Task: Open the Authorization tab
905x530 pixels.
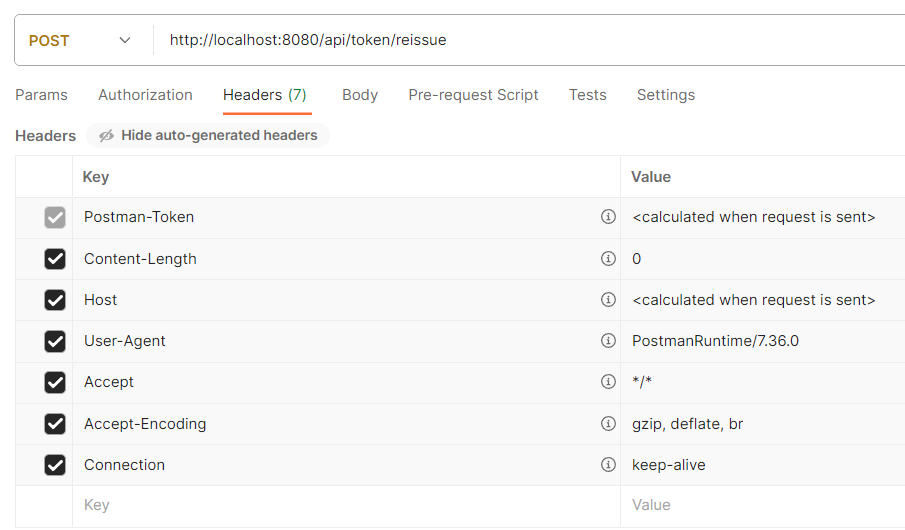Action: 145,95
